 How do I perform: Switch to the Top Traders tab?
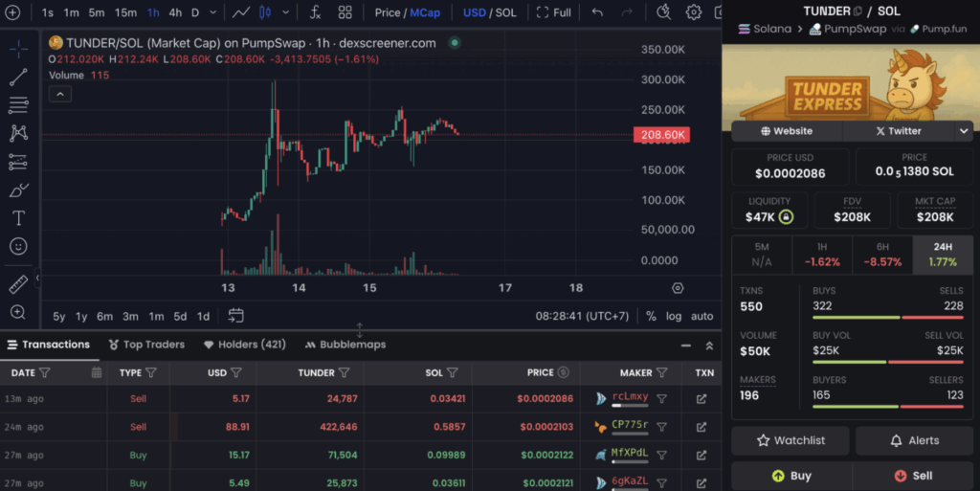point(146,345)
